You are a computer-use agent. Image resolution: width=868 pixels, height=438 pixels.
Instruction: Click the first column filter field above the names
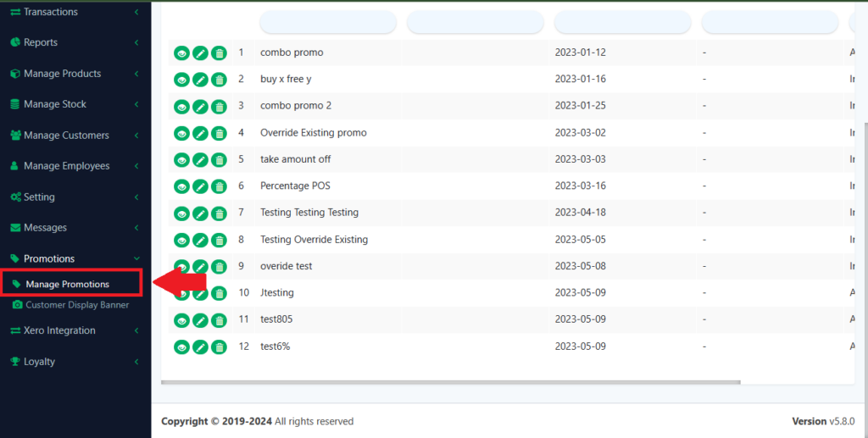click(327, 23)
